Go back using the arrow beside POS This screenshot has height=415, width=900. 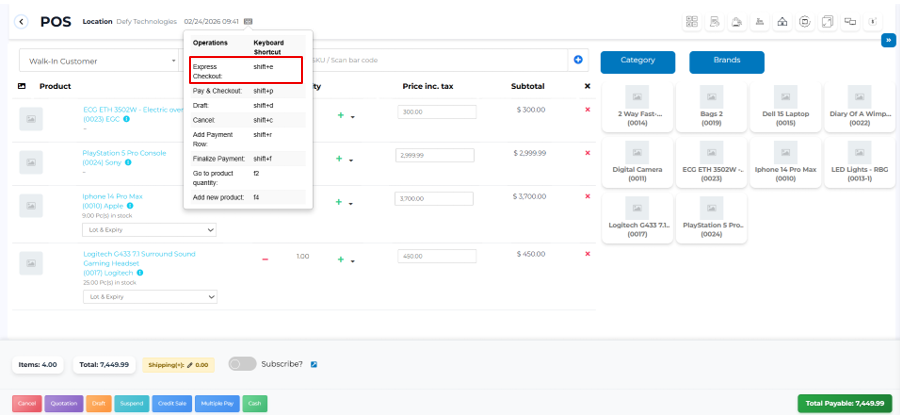point(22,21)
